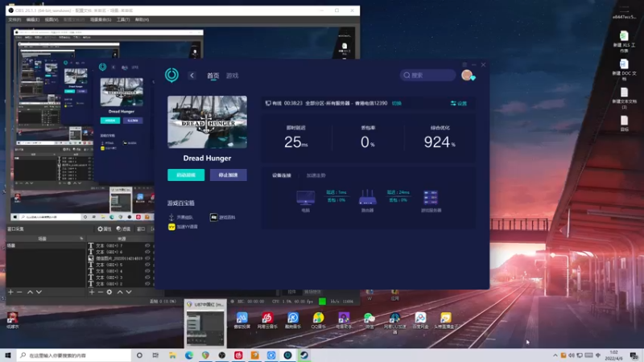
Task: Expand the system tray hidden icons chevron
Action: tap(555, 356)
